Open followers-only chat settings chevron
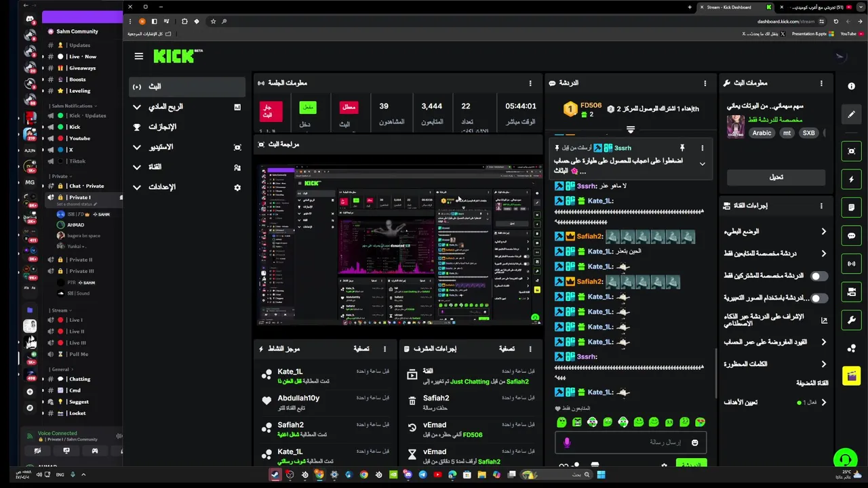The height and width of the screenshot is (488, 868). click(823, 253)
